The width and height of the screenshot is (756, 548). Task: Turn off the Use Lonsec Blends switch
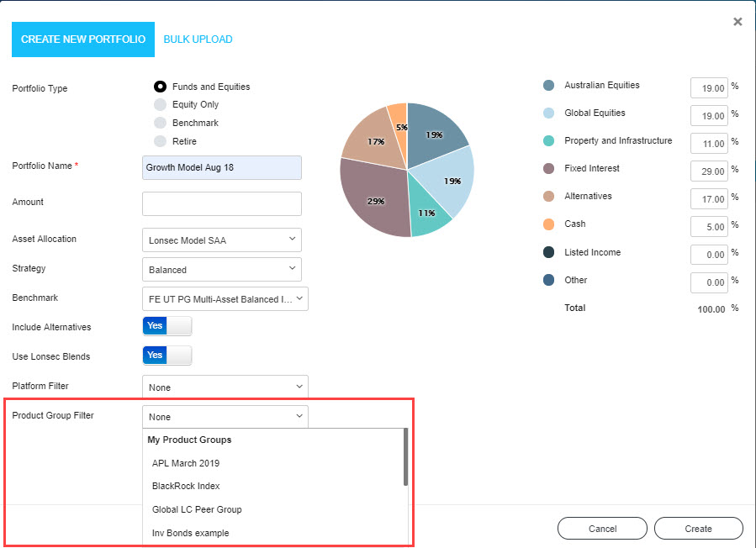[x=167, y=356]
